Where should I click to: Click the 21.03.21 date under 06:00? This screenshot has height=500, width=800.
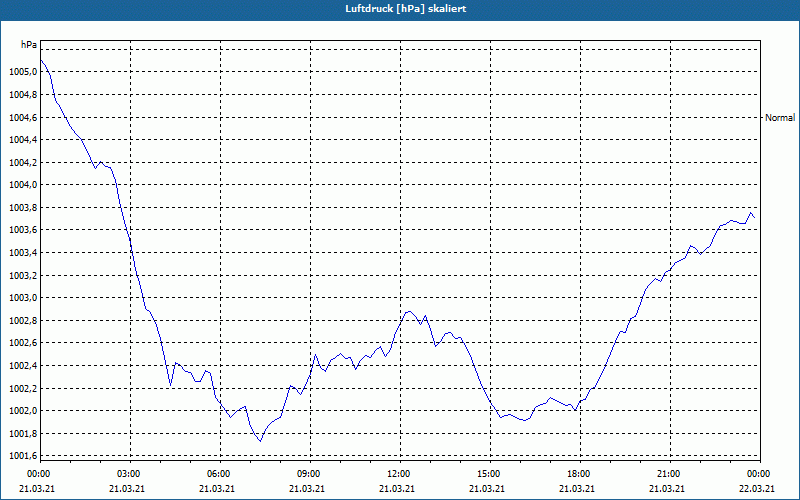pos(217,488)
